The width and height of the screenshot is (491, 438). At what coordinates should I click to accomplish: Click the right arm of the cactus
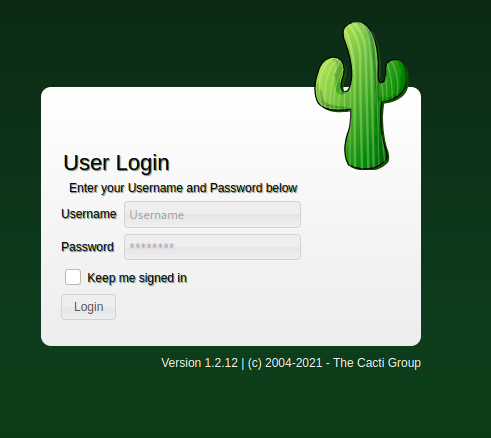394,80
